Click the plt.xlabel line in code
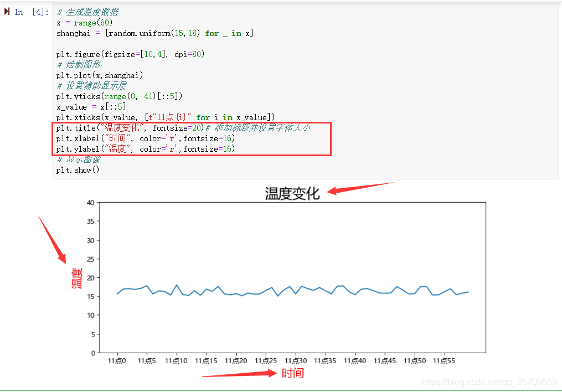This screenshot has height=392, width=562. 146,138
